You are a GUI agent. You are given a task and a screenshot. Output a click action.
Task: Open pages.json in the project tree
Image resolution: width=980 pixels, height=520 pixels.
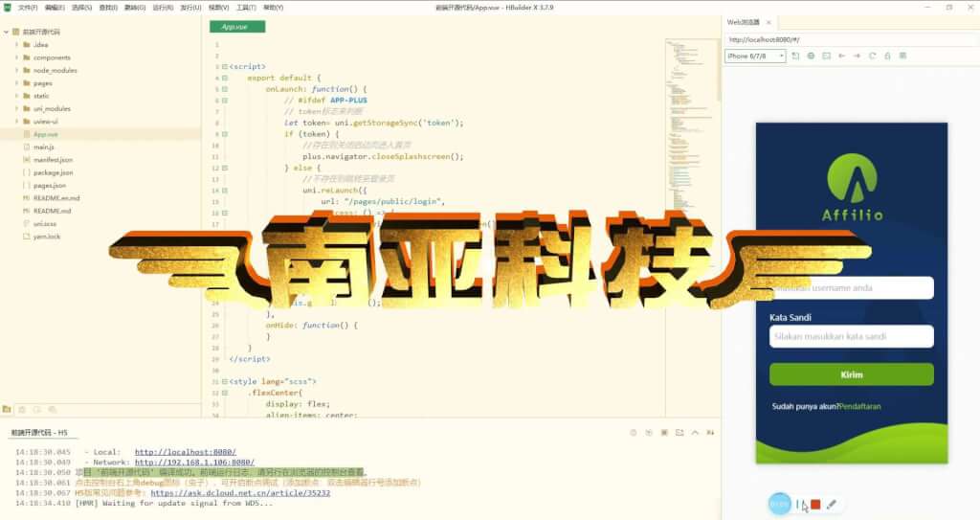[x=50, y=186]
